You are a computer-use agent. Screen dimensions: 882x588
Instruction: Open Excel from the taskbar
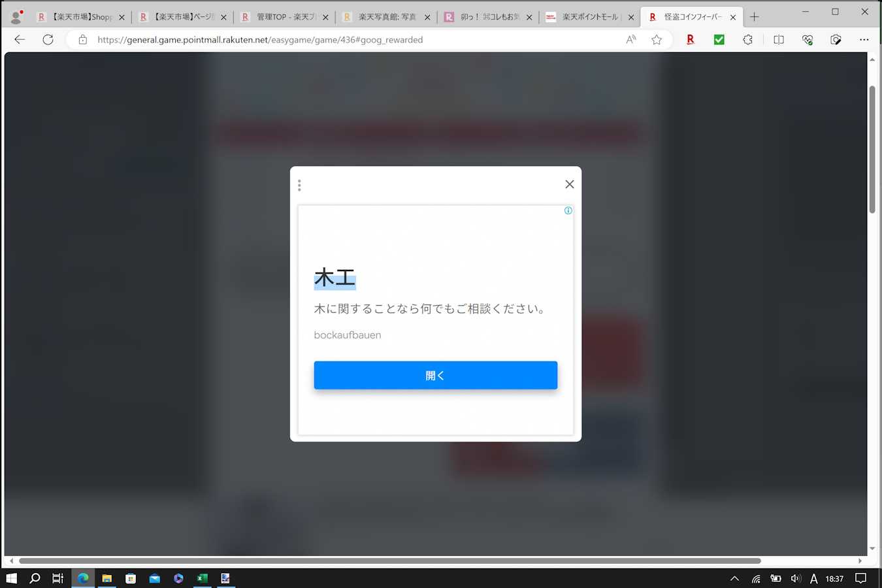click(203, 578)
